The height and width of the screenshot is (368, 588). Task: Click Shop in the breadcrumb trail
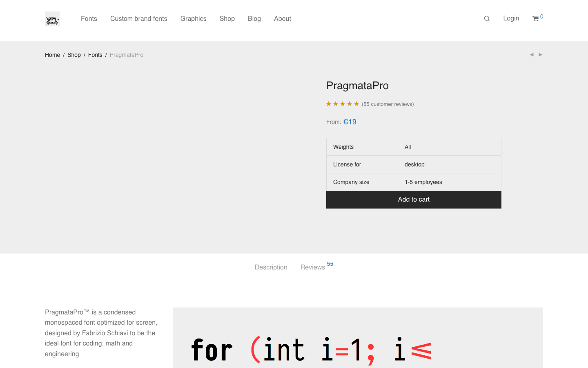tap(74, 55)
